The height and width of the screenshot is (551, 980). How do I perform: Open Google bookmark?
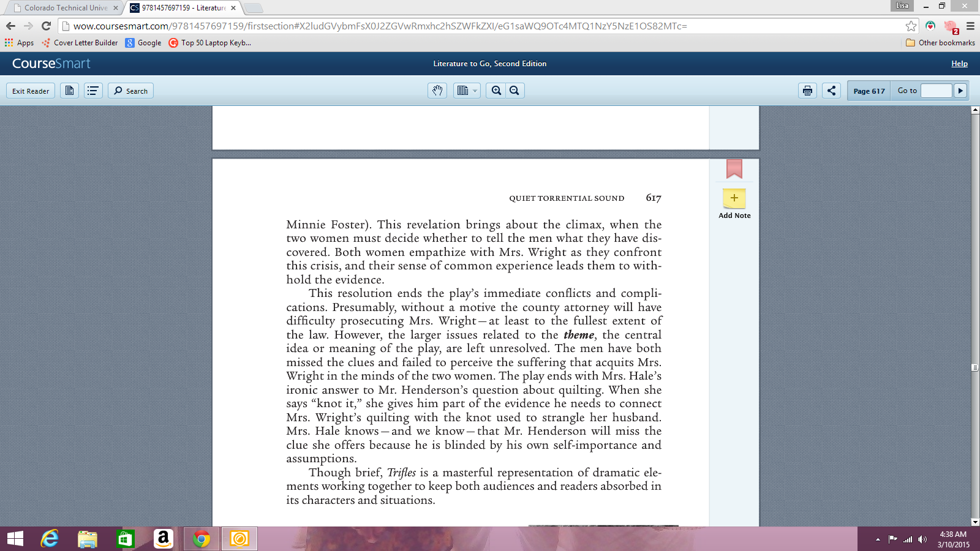[x=143, y=43]
